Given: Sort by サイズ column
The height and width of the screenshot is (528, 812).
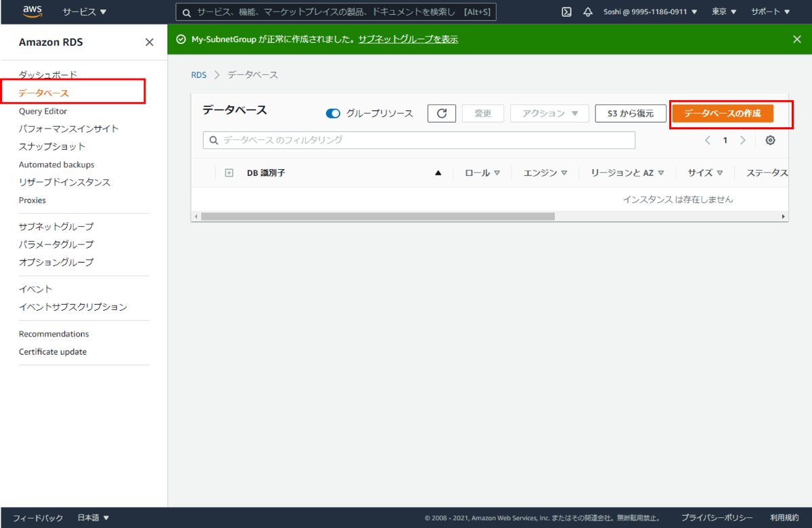Looking at the screenshot, I should point(705,173).
